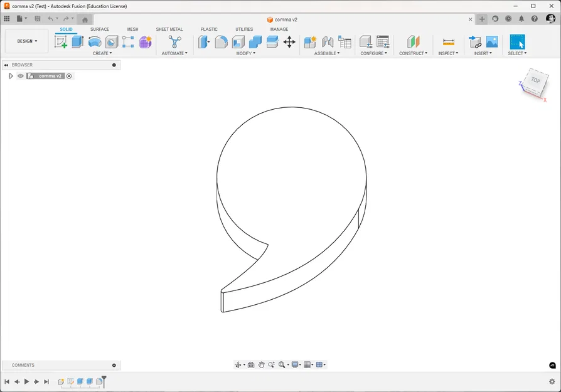Select the Extrude tool

pyautogui.click(x=78, y=42)
